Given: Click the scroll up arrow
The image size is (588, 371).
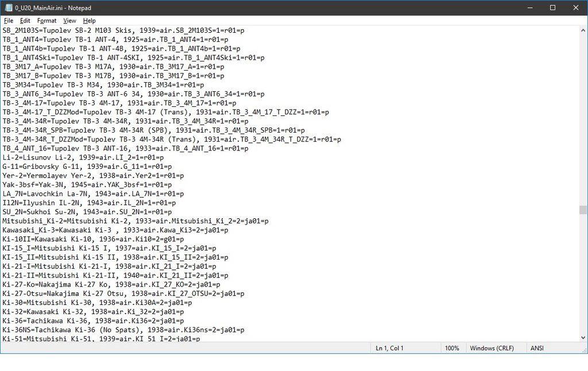Looking at the screenshot, I should [x=583, y=30].
